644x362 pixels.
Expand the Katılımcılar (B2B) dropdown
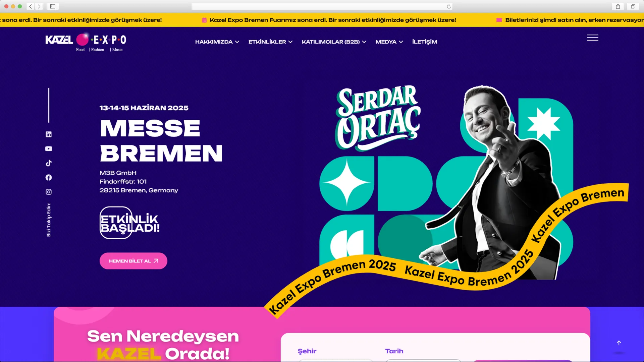tap(334, 42)
